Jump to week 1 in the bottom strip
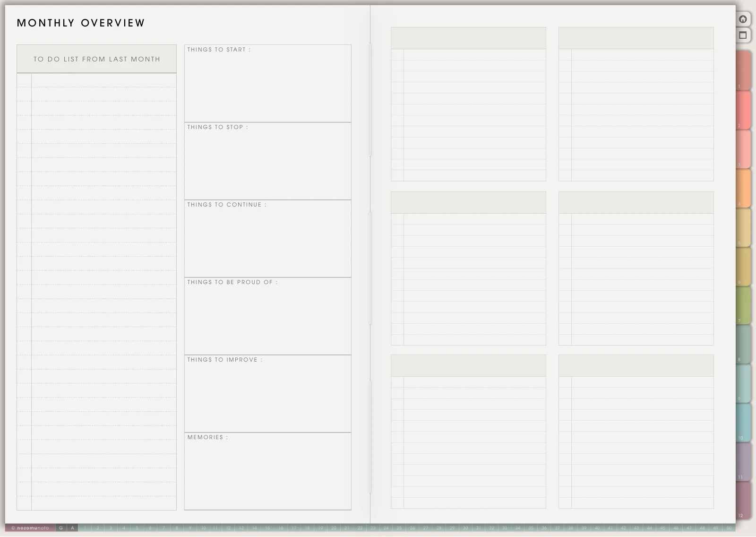The width and height of the screenshot is (756, 537). pos(85,528)
